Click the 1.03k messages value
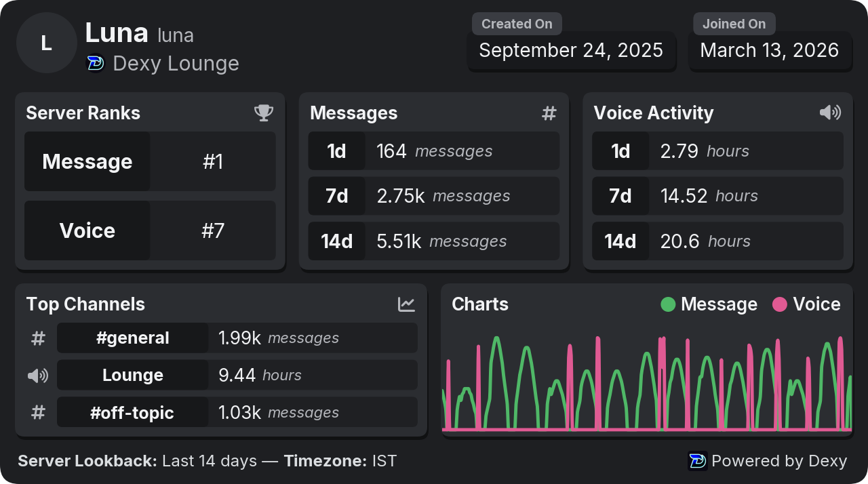This screenshot has width=868, height=484. pyautogui.click(x=279, y=413)
